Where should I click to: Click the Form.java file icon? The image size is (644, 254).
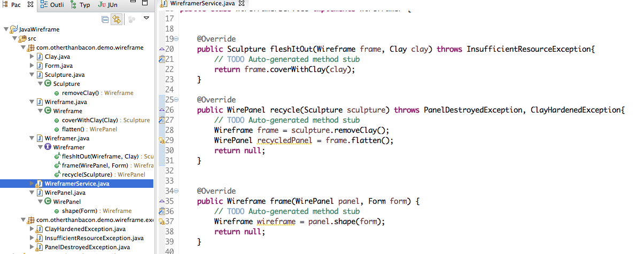[40, 66]
